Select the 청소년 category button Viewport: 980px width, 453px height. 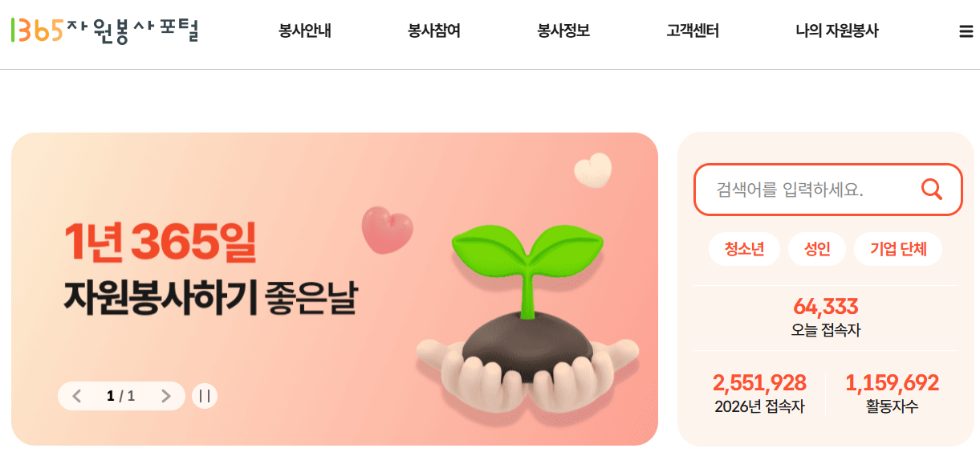tap(744, 249)
